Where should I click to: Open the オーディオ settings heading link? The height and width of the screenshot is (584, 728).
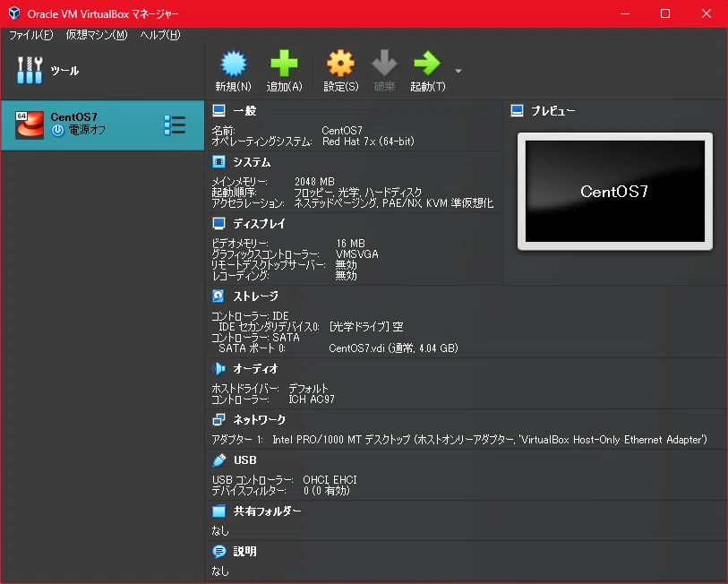click(x=255, y=368)
